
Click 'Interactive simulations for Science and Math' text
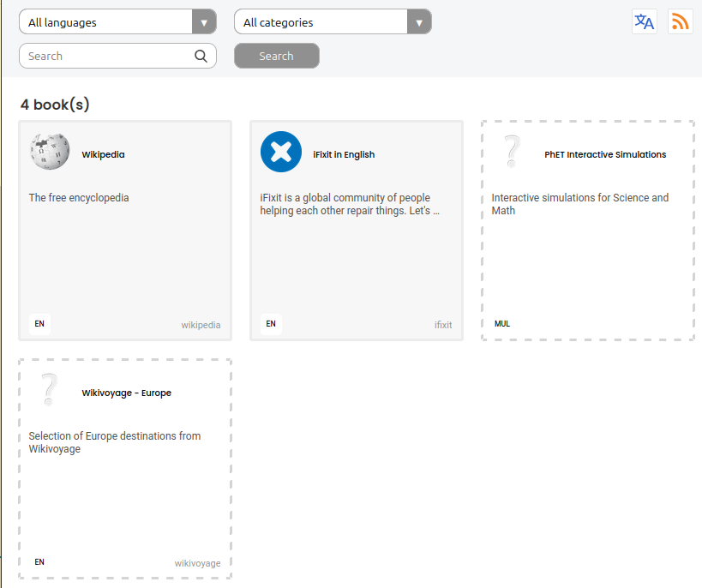[580, 204]
